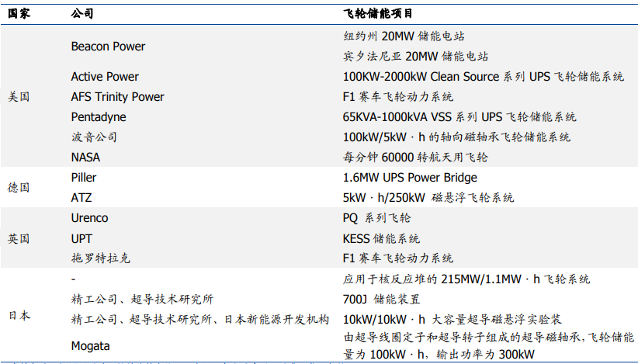
Task: Click the 公司 column header
Action: point(82,14)
